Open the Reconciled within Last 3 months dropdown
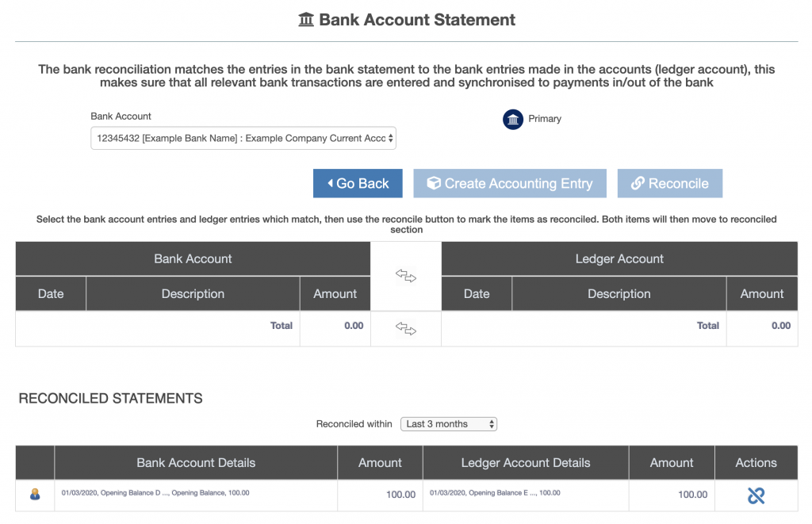Image resolution: width=812 pixels, height=524 pixels. point(449,424)
